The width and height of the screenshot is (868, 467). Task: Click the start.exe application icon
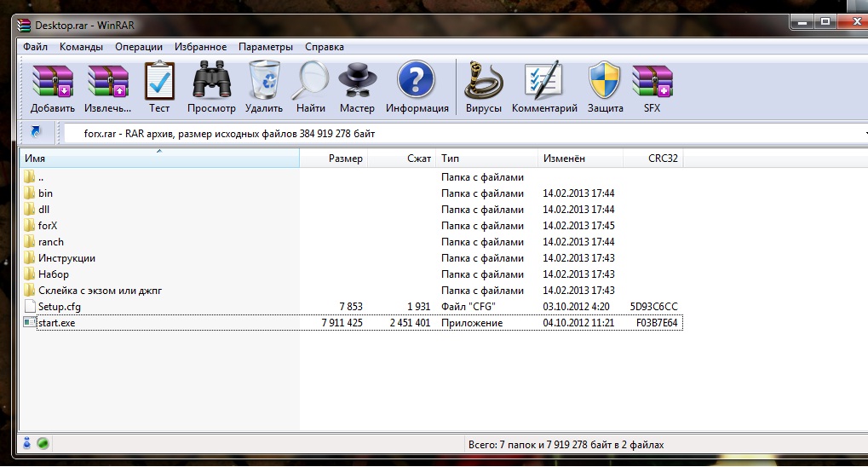[x=30, y=322]
